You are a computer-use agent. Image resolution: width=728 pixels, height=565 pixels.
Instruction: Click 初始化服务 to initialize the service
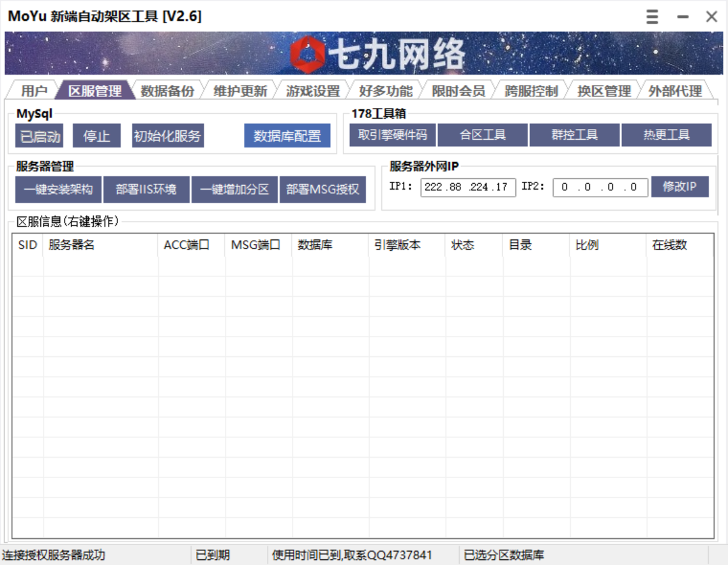pyautogui.click(x=167, y=135)
